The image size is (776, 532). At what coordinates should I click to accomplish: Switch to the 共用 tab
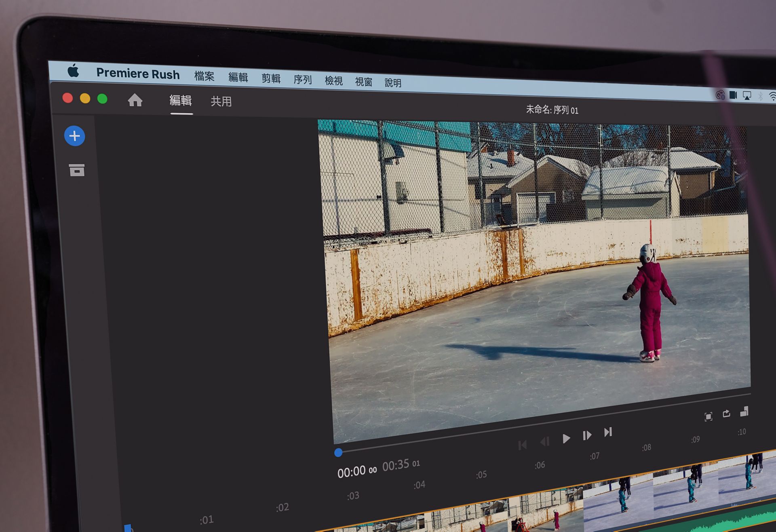(x=221, y=101)
